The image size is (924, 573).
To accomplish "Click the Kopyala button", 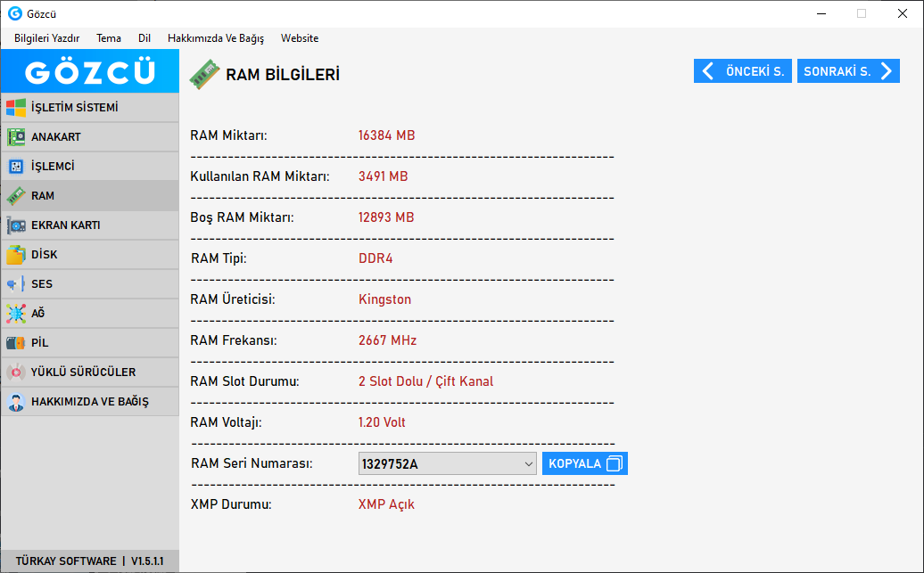I will coord(584,463).
